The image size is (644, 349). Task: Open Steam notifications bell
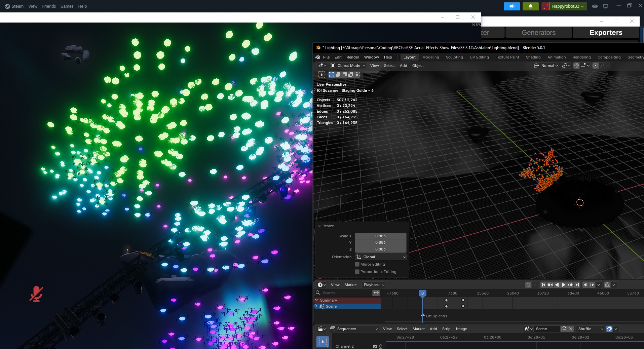530,6
